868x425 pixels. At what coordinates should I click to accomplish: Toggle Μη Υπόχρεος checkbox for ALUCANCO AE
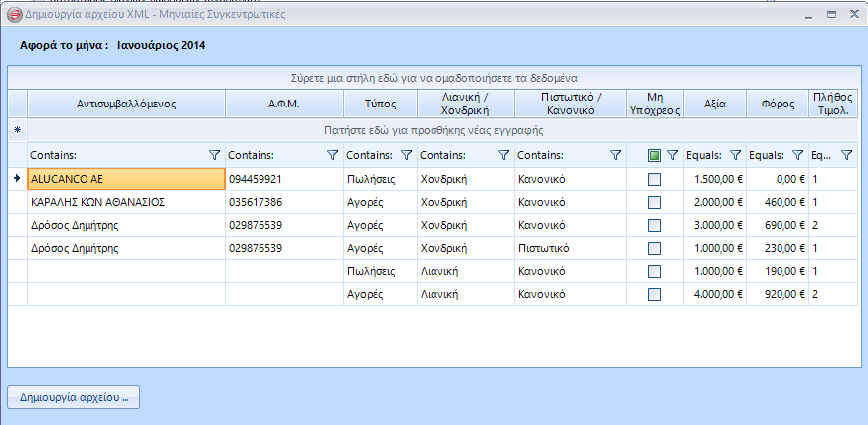[654, 179]
